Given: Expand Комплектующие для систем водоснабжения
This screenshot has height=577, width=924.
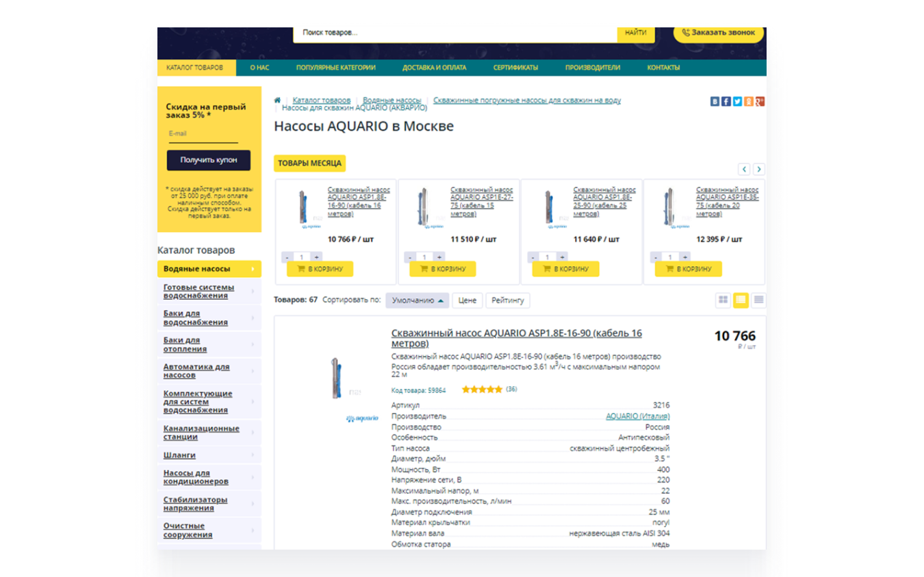Looking at the screenshot, I should (209, 402).
